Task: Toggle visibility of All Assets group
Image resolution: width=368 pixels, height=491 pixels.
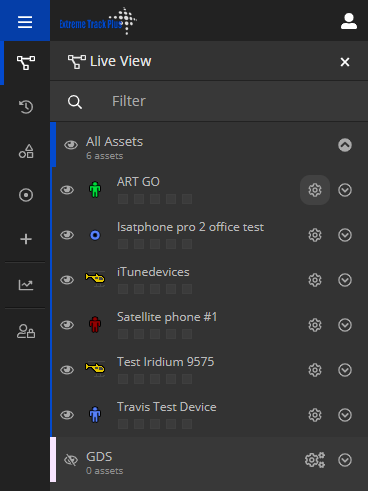Action: [x=71, y=145]
